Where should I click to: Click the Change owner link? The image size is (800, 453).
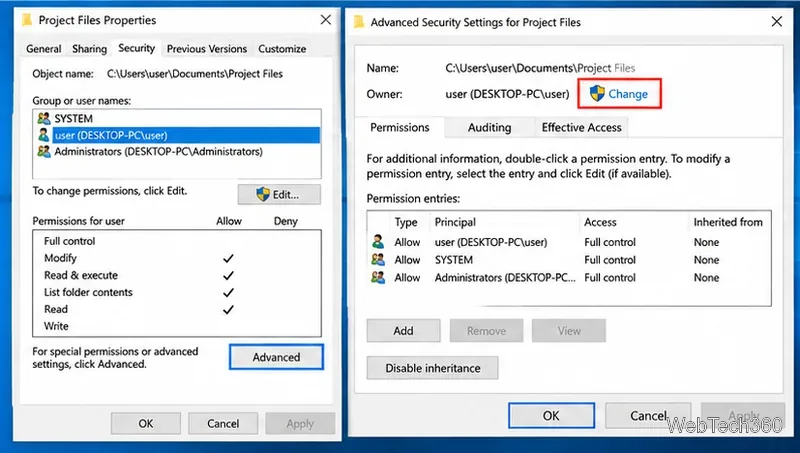click(619, 94)
